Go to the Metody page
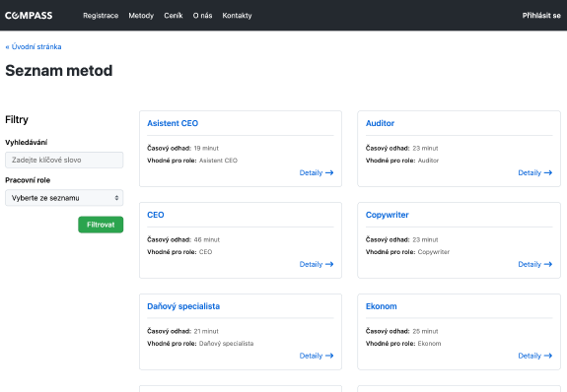Screen dimensions: 567x392 (x=141, y=16)
